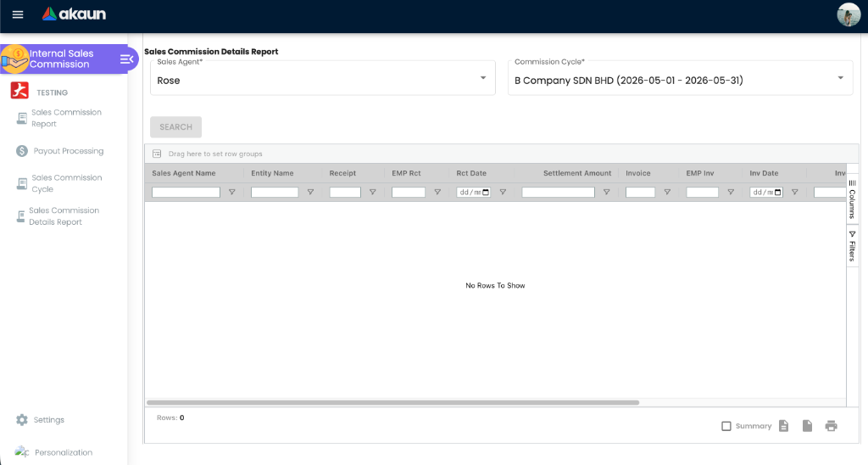Open the user profile avatar
868x465 pixels.
click(x=848, y=14)
